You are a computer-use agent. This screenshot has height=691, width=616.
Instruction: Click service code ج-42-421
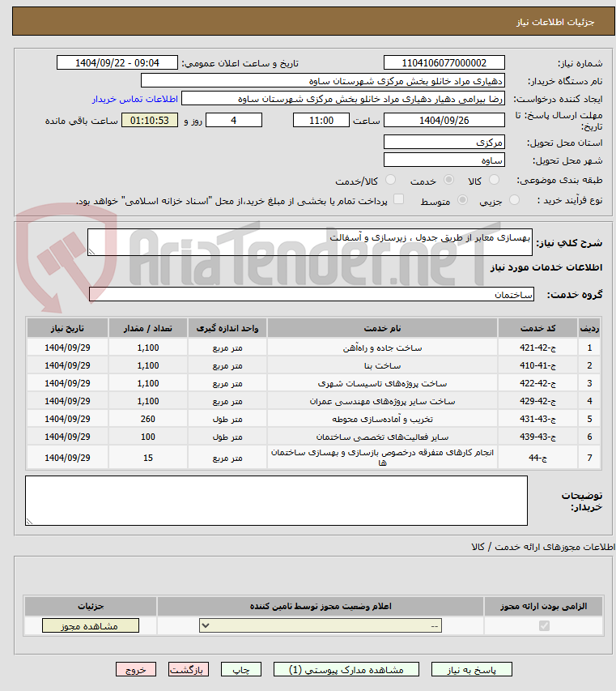coord(537,348)
